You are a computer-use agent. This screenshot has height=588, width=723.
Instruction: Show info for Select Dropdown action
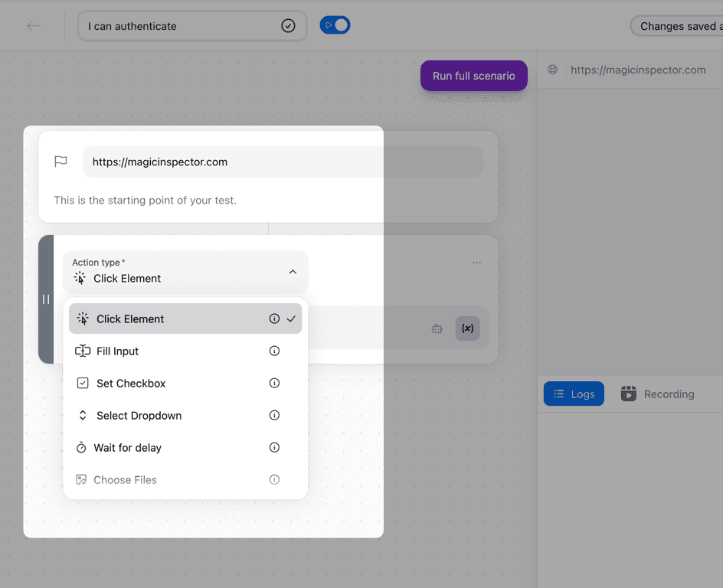pos(274,415)
